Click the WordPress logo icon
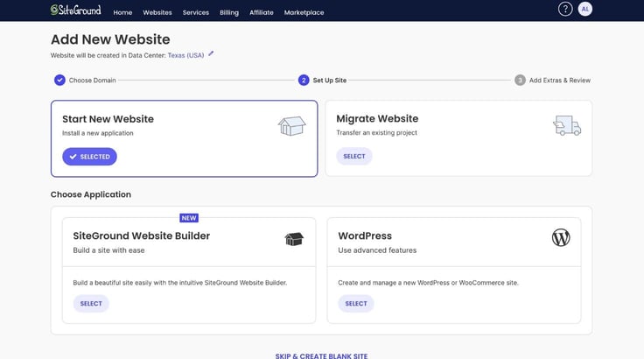Screen dimensions: 644x359 (x=561, y=237)
